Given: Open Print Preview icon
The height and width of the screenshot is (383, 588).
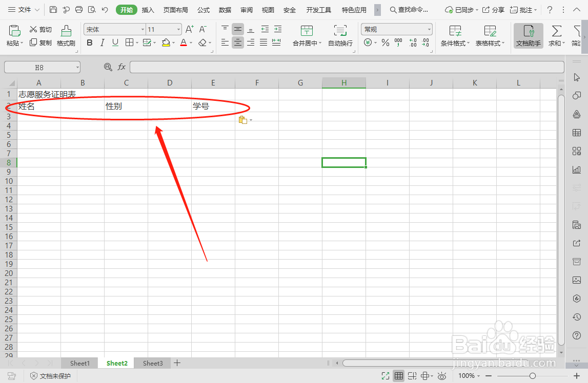Looking at the screenshot, I should coord(92,10).
